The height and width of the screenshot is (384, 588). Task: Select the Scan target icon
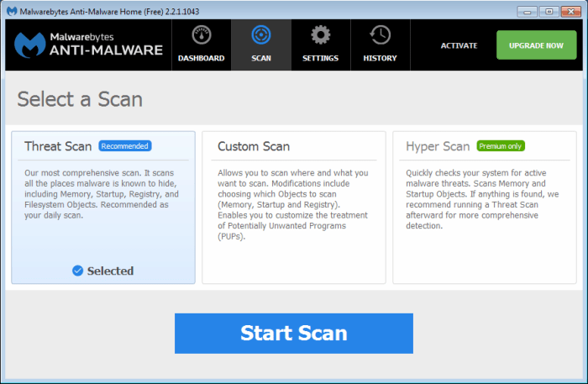tap(261, 35)
